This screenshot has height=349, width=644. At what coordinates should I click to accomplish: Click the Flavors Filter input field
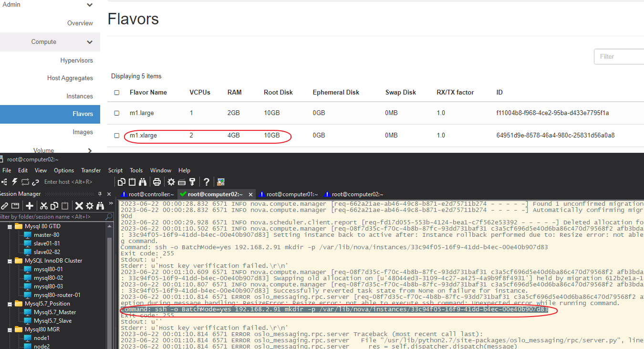619,56
